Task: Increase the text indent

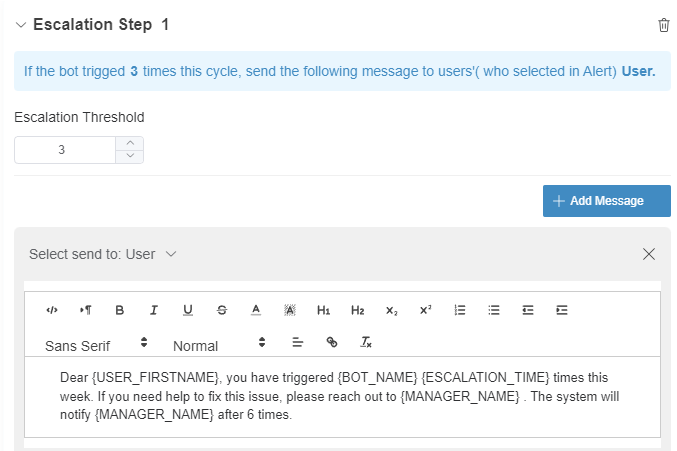Action: (562, 310)
